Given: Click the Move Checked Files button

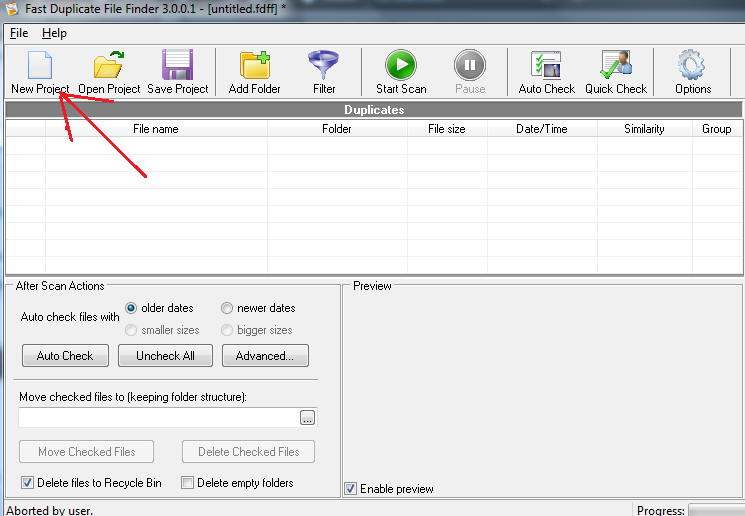Looking at the screenshot, I should click(86, 451).
